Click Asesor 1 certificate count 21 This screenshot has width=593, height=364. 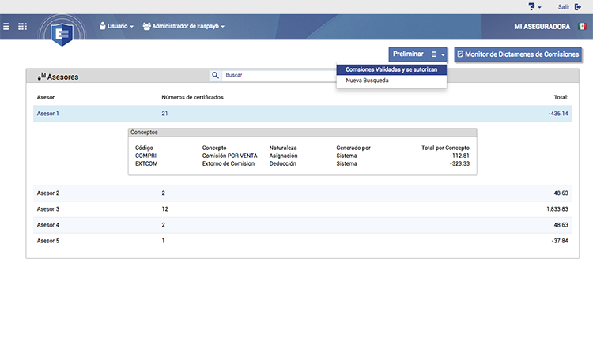point(164,114)
